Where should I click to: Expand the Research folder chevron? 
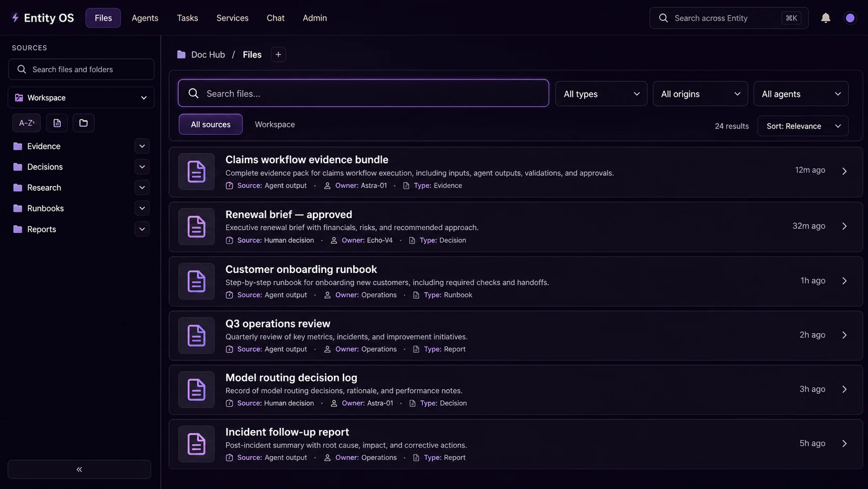(142, 188)
